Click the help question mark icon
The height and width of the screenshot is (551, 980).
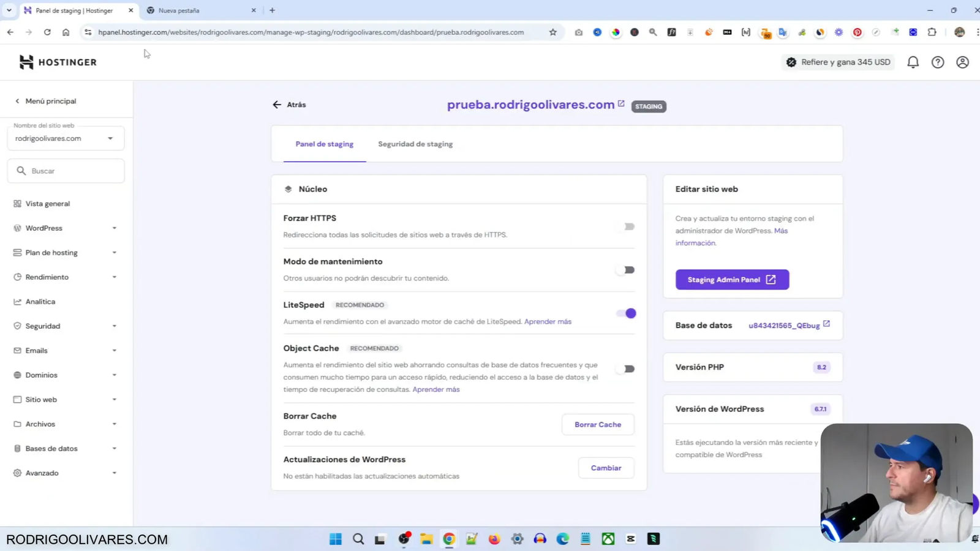pos(938,62)
